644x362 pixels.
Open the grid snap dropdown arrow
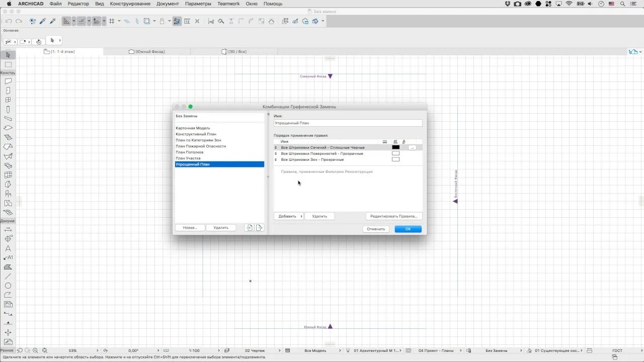point(119,21)
